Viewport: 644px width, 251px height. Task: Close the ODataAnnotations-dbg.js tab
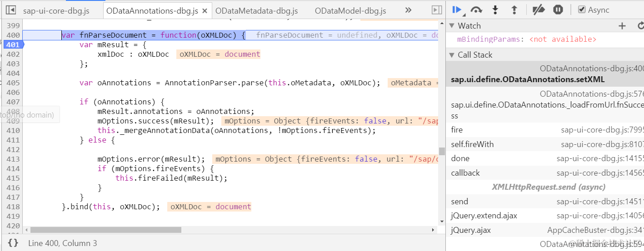pyautogui.click(x=205, y=10)
